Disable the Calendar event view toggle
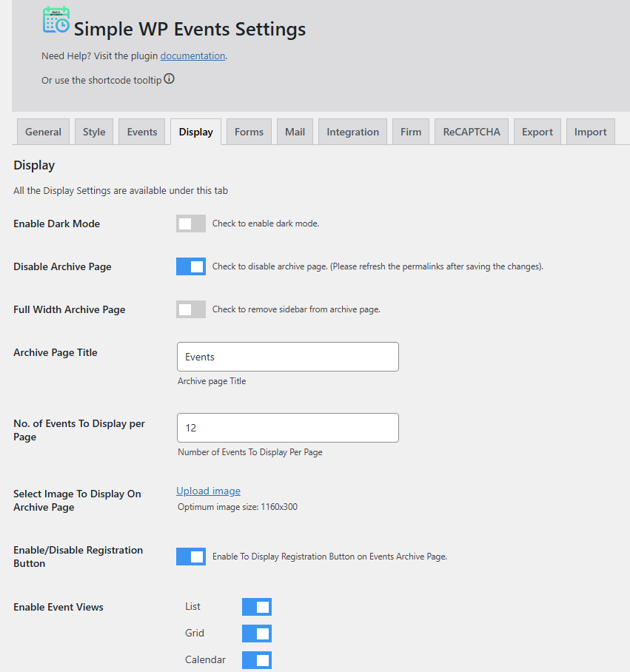This screenshot has height=672, width=630. click(257, 660)
